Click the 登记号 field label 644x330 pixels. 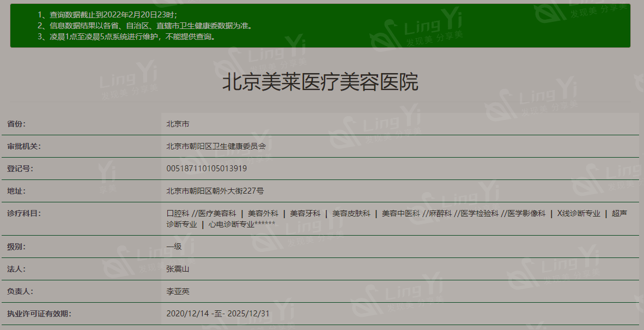point(20,169)
